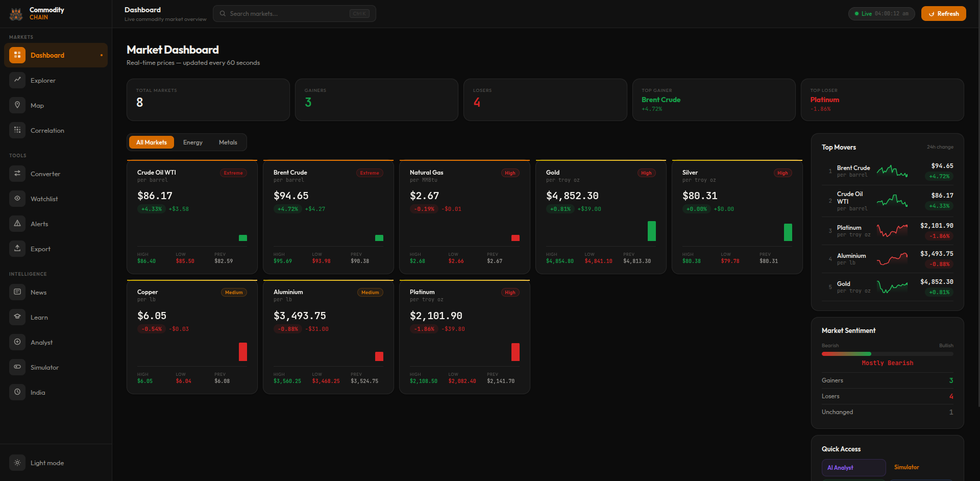This screenshot has width=980, height=481.
Task: Click the Commodity Chain logo
Action: (16, 14)
